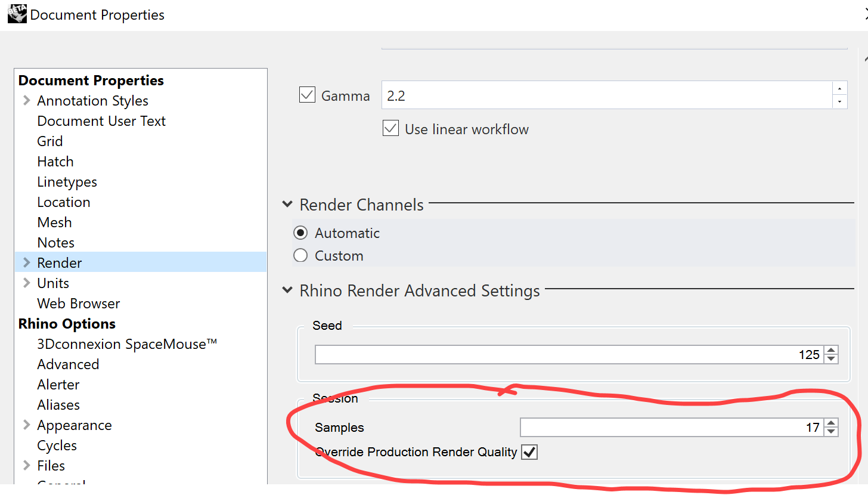The width and height of the screenshot is (868, 495).
Task: Increase the Samples count
Action: coord(831,423)
